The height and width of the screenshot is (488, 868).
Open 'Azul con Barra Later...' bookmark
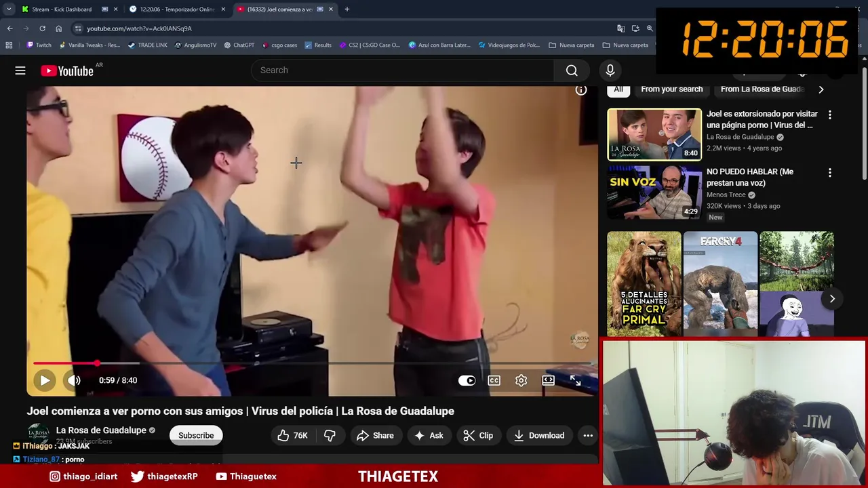439,45
